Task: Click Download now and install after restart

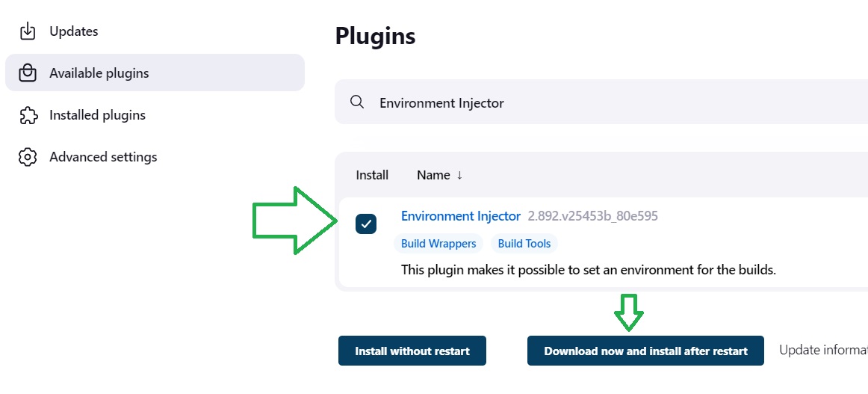Action: coord(645,351)
